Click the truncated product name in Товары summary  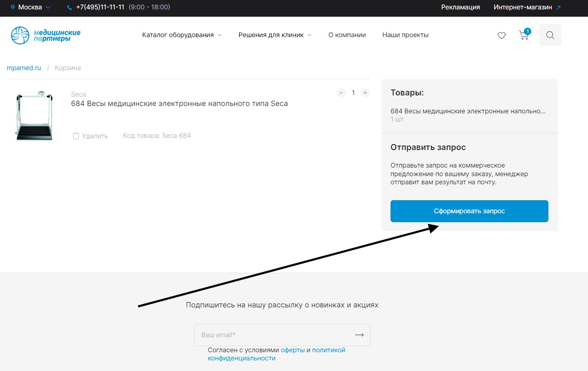click(468, 111)
